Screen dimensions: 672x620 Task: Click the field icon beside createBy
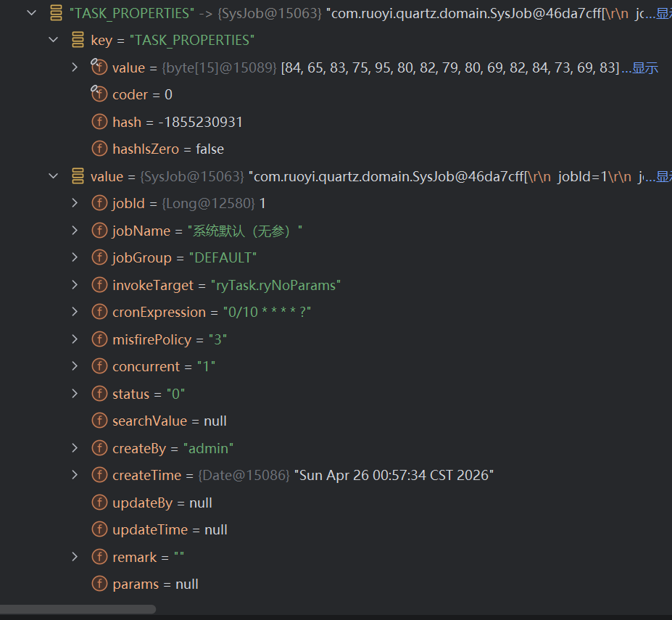pyautogui.click(x=99, y=448)
